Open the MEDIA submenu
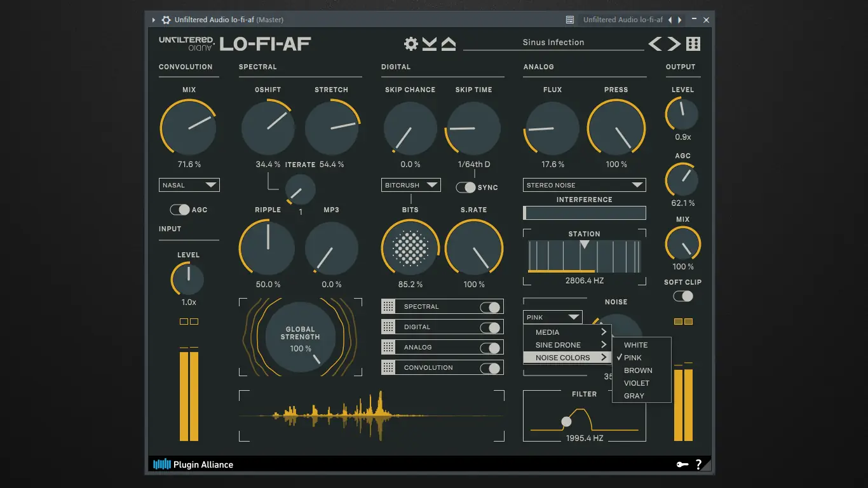868x488 pixels. click(x=567, y=332)
